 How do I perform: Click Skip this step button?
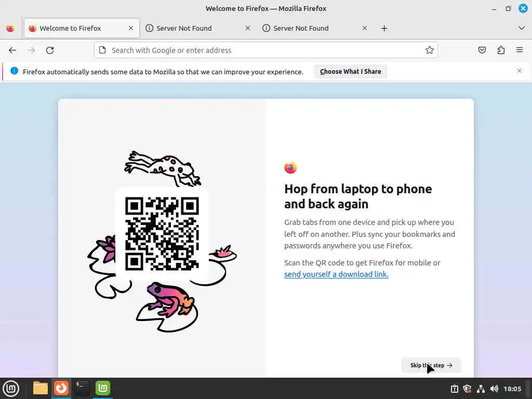[x=431, y=365]
